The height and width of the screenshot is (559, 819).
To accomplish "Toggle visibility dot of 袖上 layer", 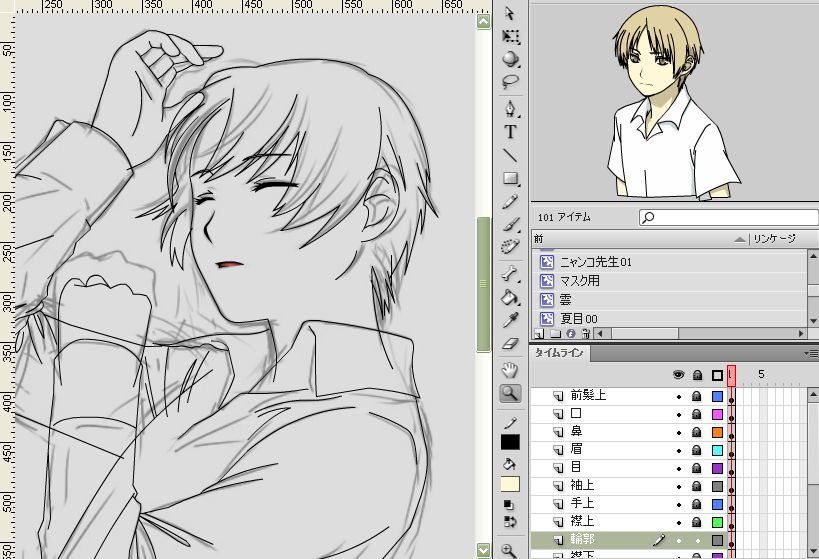I will 679,487.
